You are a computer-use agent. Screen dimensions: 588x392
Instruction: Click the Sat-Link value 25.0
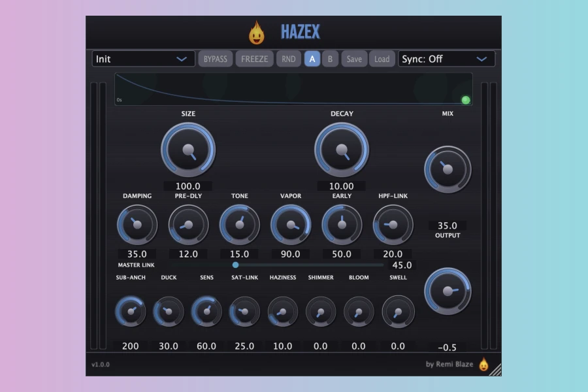pos(244,346)
